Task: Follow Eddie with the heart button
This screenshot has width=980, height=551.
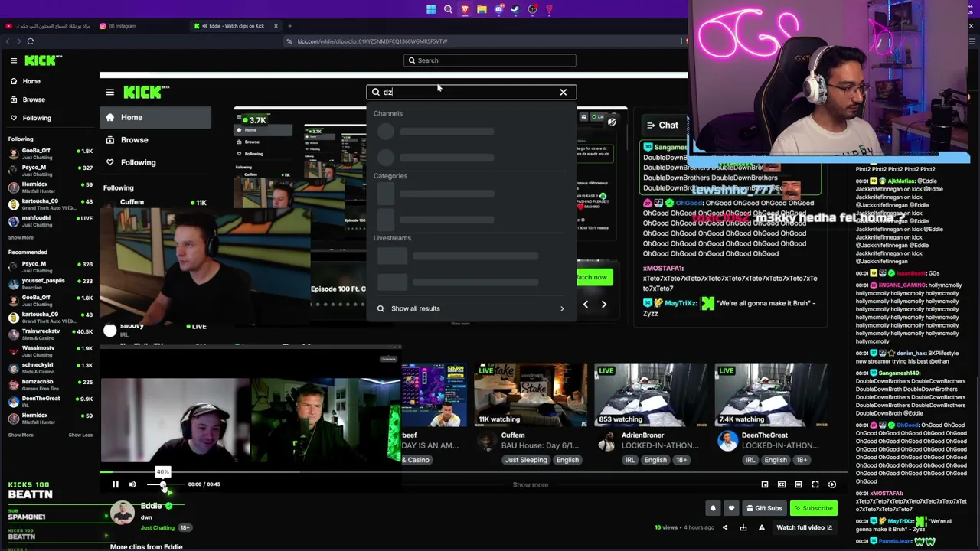Action: pos(731,508)
